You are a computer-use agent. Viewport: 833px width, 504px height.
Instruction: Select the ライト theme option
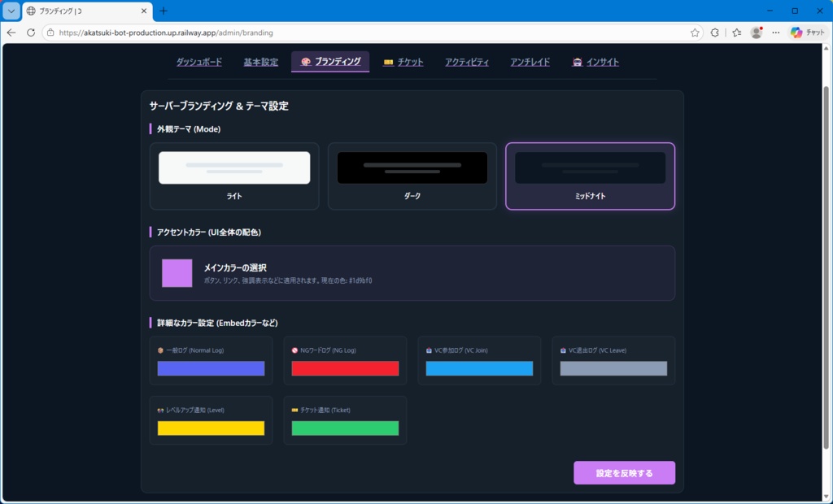(233, 176)
